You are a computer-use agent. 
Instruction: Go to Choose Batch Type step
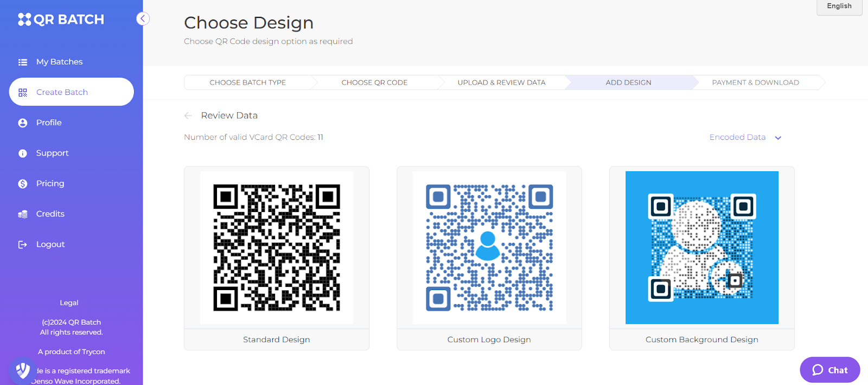point(248,82)
